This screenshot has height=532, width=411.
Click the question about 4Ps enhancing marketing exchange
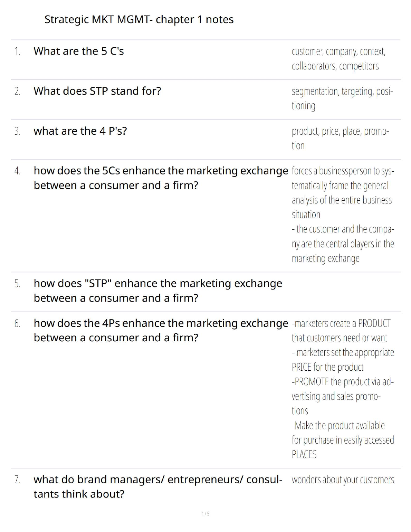(x=161, y=330)
